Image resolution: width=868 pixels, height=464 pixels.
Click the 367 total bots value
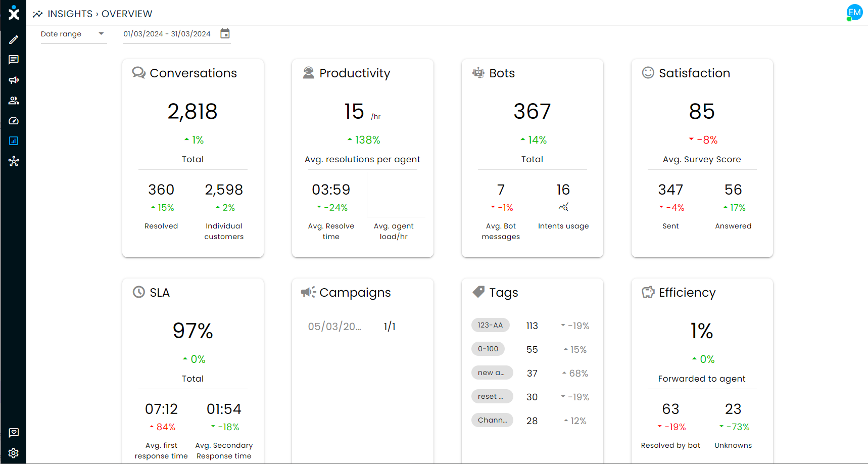tap(532, 111)
